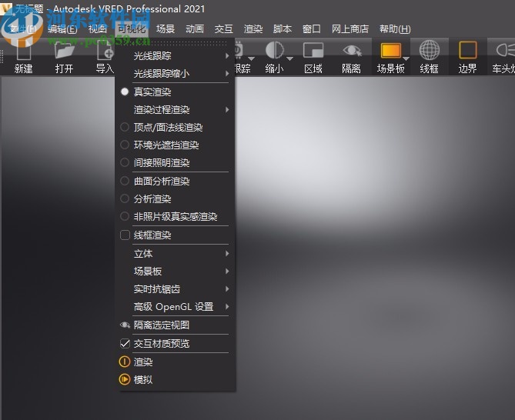Open the dropdown arrow beside 缩小 icon
The width and height of the screenshot is (515, 420).
click(x=289, y=59)
